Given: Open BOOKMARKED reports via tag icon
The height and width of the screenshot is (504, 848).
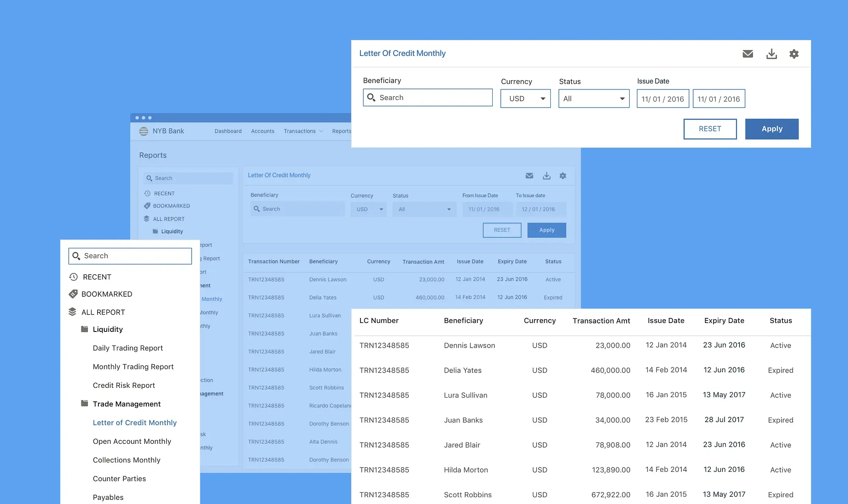Looking at the screenshot, I should pyautogui.click(x=73, y=294).
